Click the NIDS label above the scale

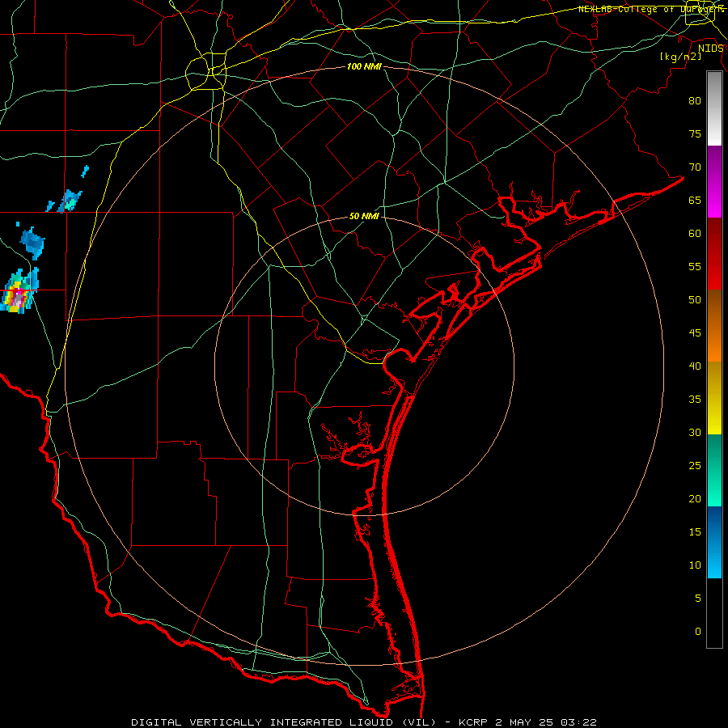click(710, 49)
